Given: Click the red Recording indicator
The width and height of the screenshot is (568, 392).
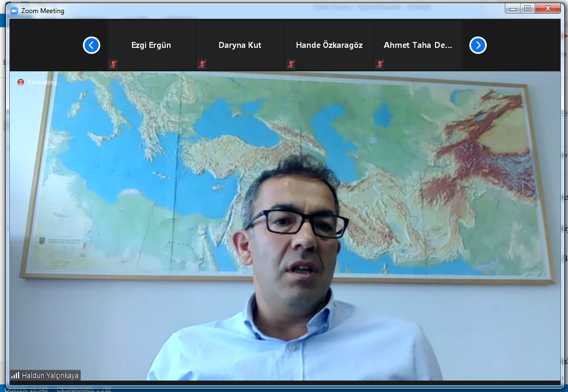Looking at the screenshot, I should [21, 82].
